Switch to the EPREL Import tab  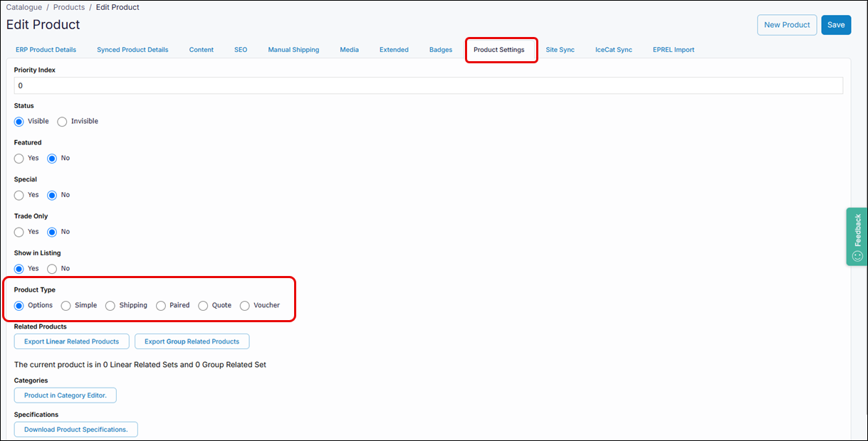point(673,50)
